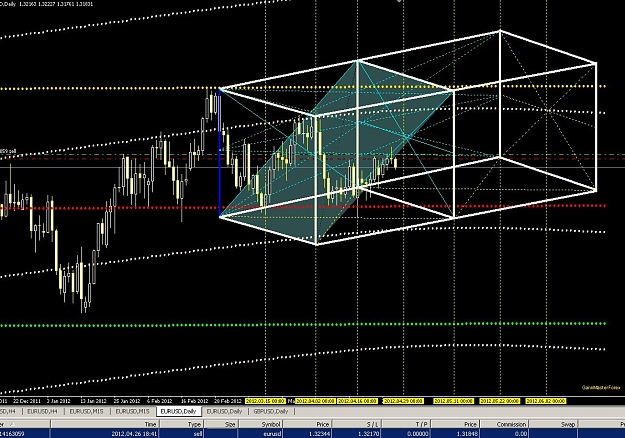Select the active EURUSD,Daily chart tab
The height and width of the screenshot is (438, 625).
[178, 411]
